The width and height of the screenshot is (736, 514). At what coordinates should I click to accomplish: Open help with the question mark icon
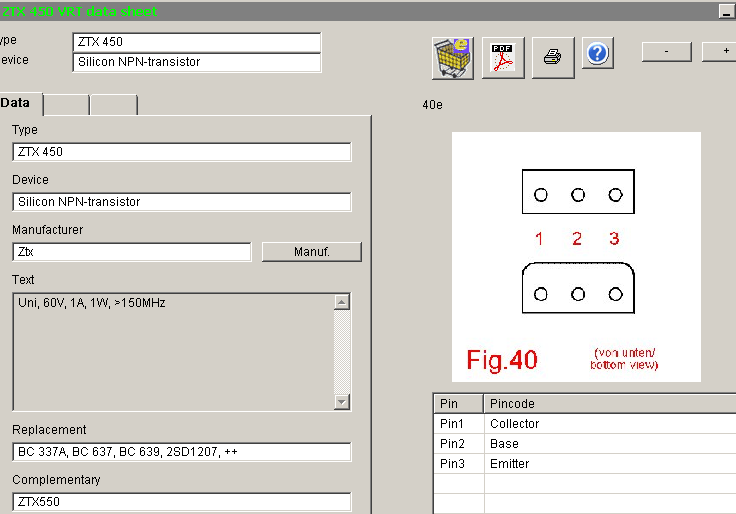pos(598,53)
